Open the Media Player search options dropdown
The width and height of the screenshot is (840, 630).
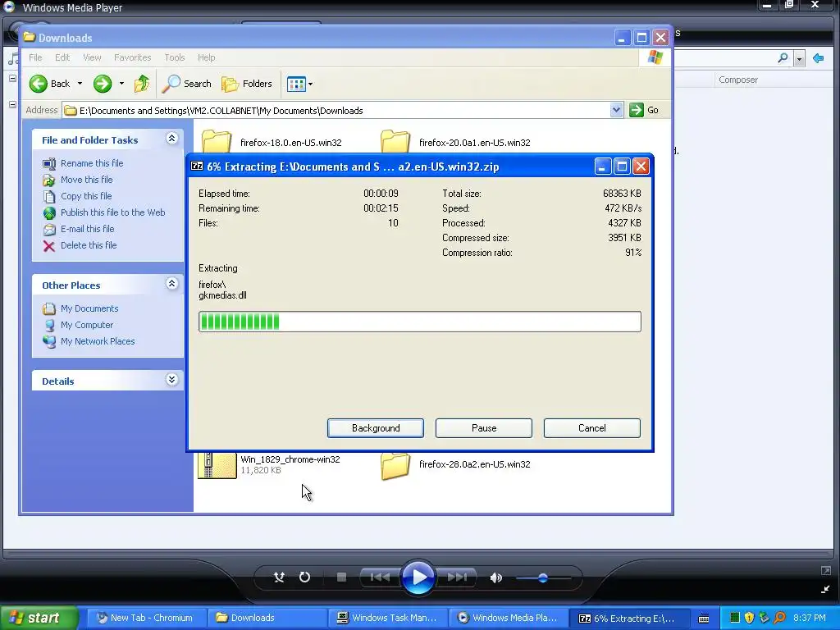tap(799, 58)
